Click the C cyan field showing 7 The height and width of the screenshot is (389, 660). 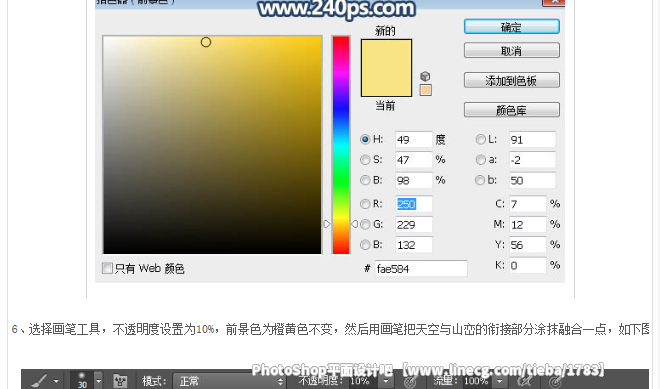[528, 204]
